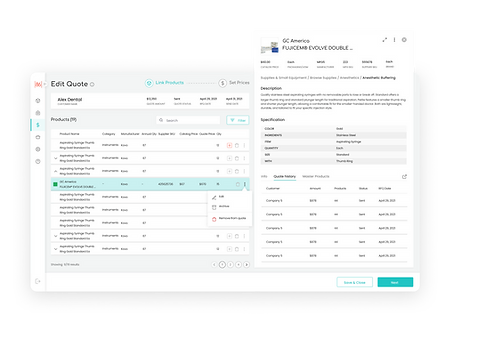This screenshot has width=485, height=363.
Task: Select the Stainless Steel specification value
Action: (x=346, y=135)
